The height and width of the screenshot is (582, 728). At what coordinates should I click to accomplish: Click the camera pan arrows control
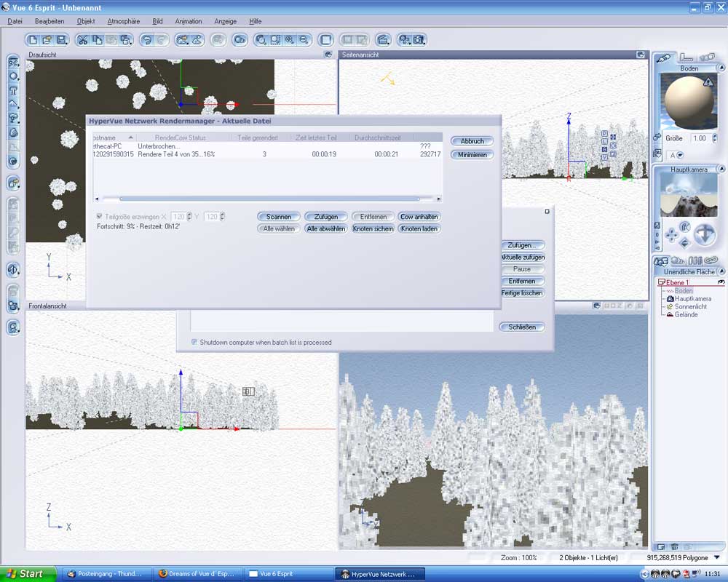point(671,235)
